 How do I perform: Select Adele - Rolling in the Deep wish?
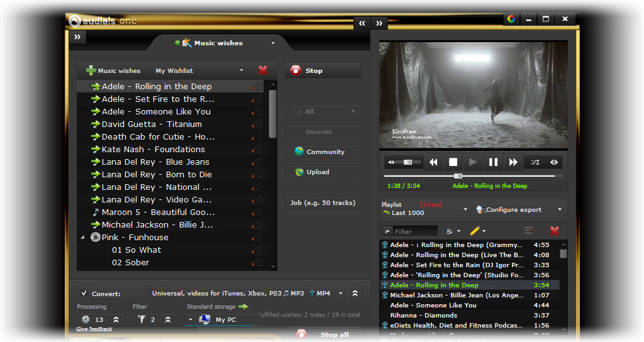(170, 87)
